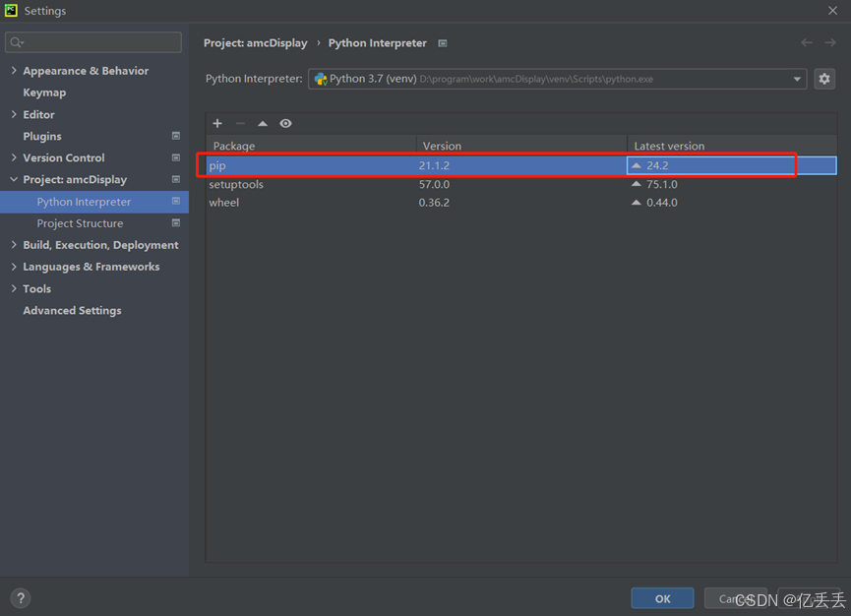This screenshot has height=616, width=851.
Task: Click the uninstall package minus icon
Action: click(240, 124)
